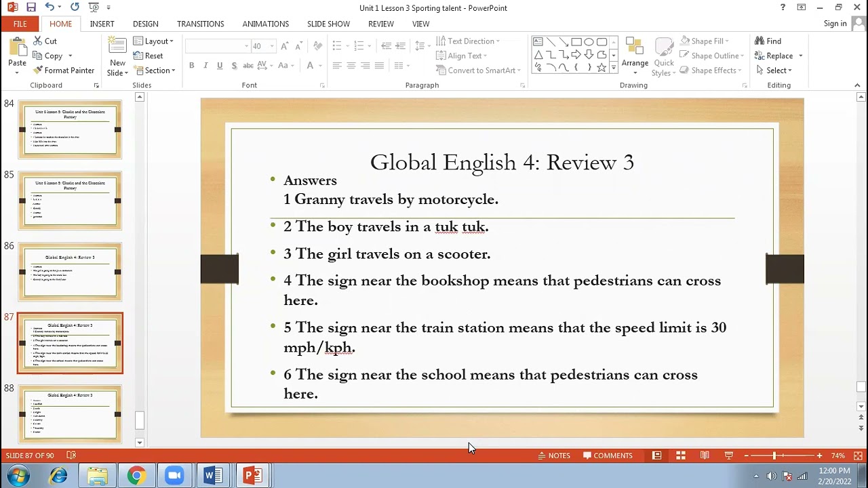The image size is (868, 488).
Task: Undo the last action
Action: tap(50, 7)
